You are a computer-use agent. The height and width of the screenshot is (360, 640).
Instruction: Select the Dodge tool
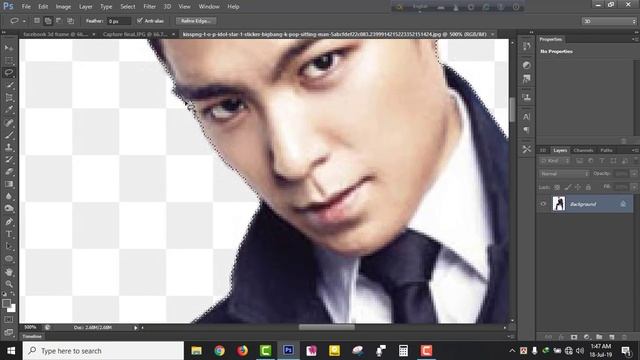pyautogui.click(x=9, y=209)
